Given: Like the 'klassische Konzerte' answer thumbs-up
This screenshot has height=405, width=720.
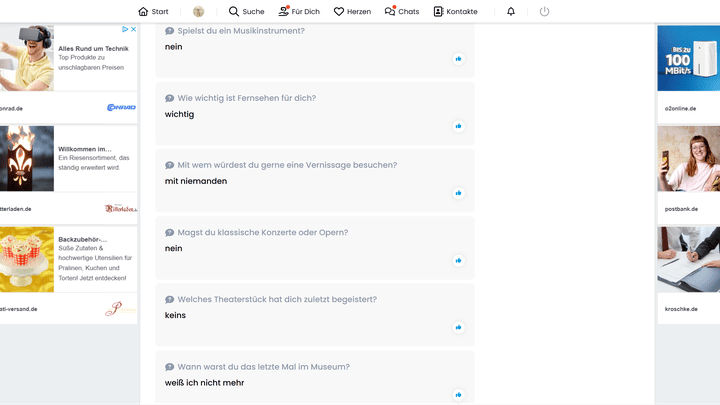Looking at the screenshot, I should pos(459,260).
